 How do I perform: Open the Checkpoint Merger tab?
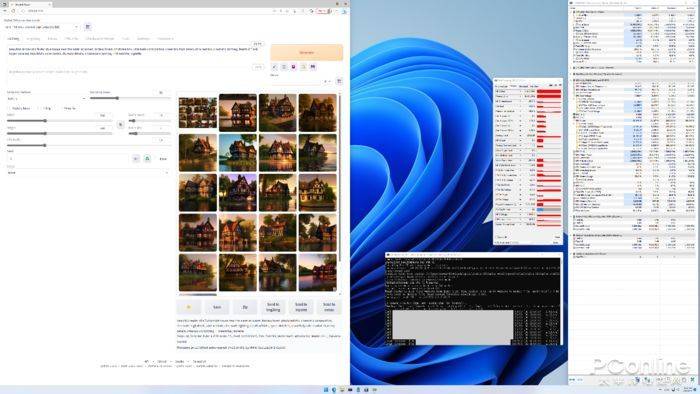(100, 39)
